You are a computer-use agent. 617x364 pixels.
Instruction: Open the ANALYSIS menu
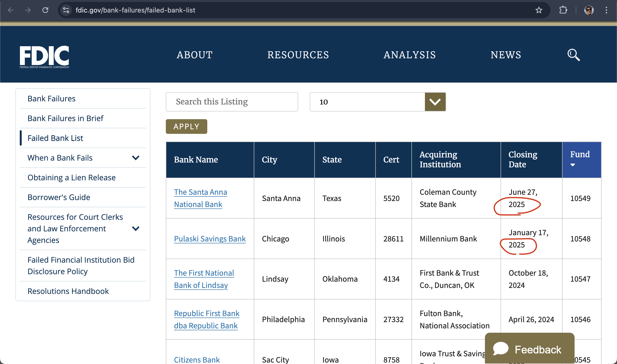pos(410,55)
